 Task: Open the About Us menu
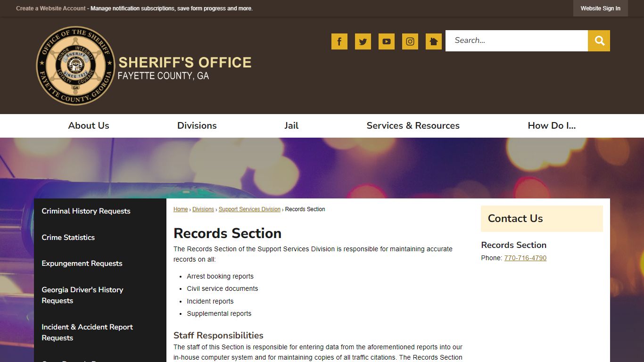tap(89, 125)
